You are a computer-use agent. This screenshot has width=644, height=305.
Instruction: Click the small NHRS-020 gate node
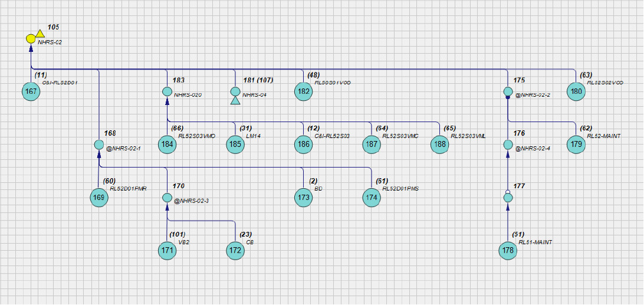167,91
